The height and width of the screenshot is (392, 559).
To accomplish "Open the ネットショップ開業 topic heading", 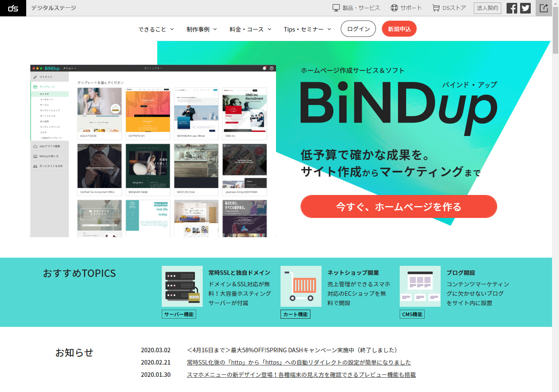I will click(x=353, y=272).
